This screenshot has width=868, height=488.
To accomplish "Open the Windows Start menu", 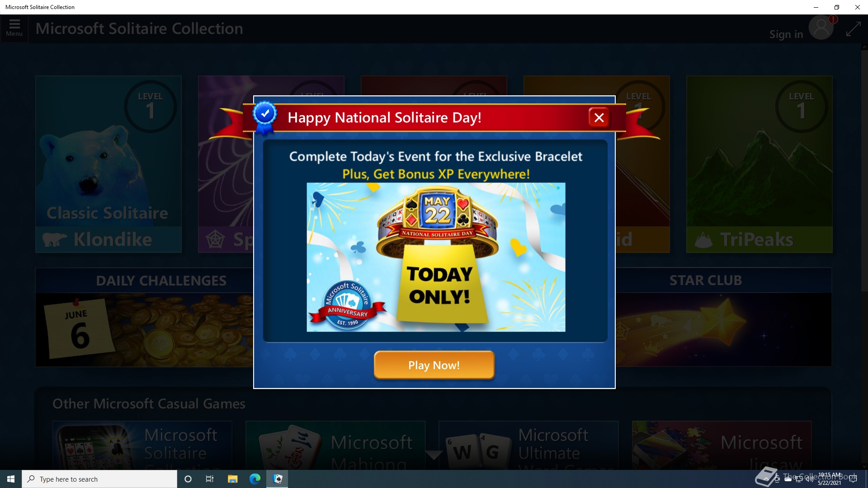I will 11,479.
